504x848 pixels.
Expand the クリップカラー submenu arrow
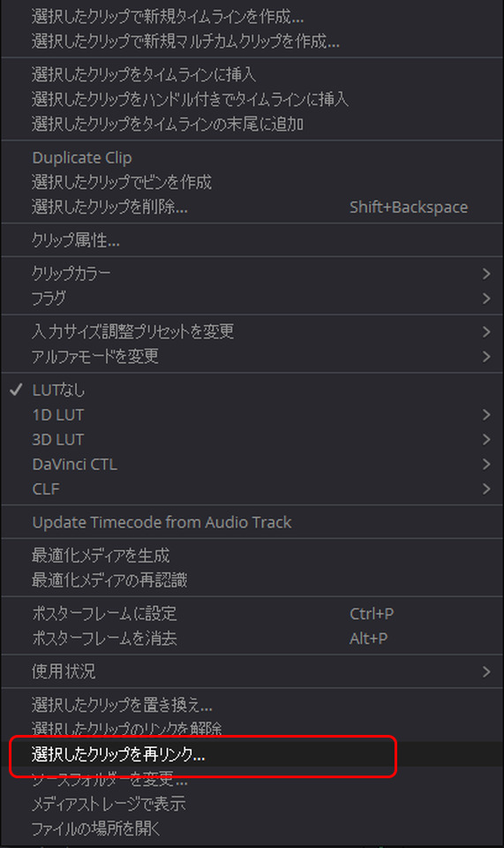click(x=486, y=274)
